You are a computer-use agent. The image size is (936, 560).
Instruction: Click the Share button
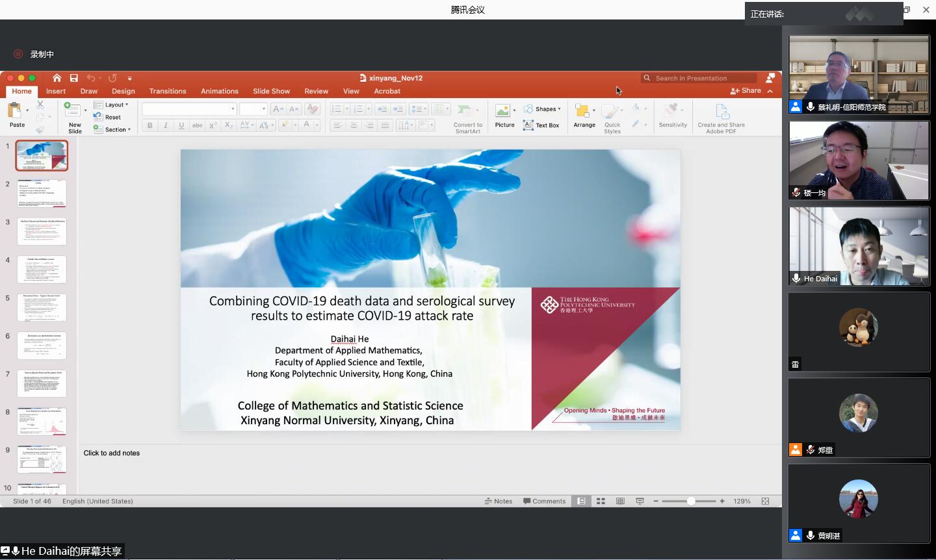click(746, 91)
